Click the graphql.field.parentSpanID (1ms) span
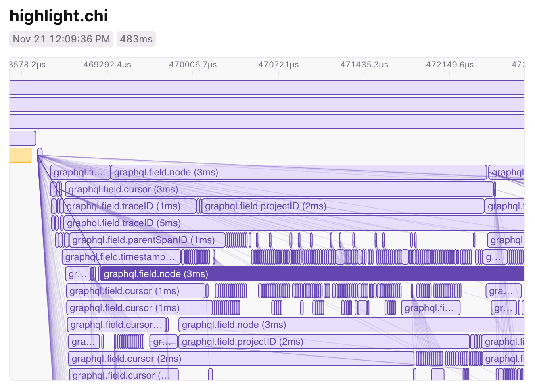 click(x=147, y=240)
